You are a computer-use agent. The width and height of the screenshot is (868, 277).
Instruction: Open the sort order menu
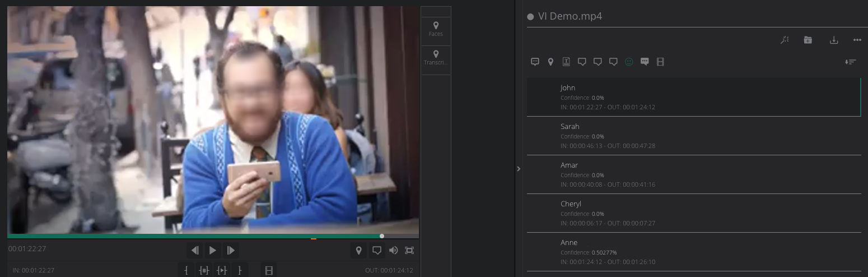(850, 62)
